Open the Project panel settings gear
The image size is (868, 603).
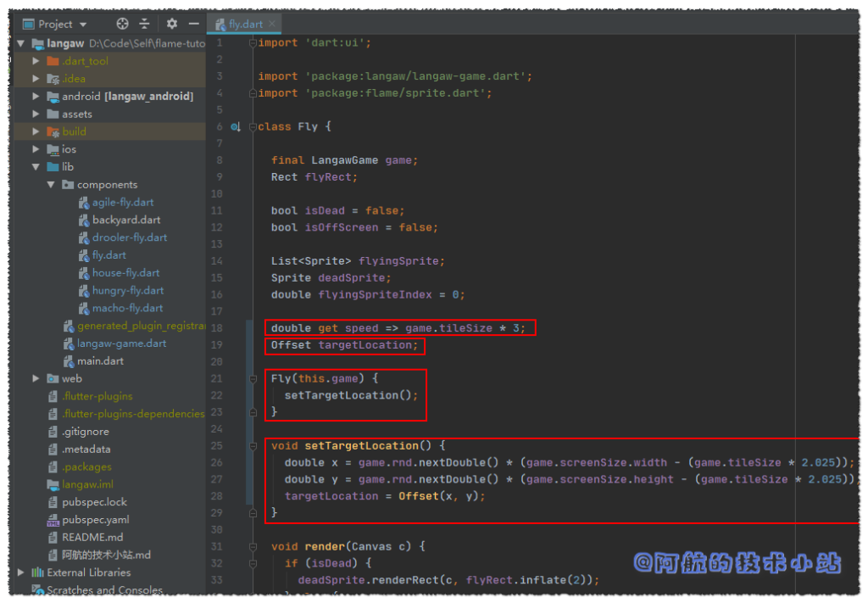172,24
